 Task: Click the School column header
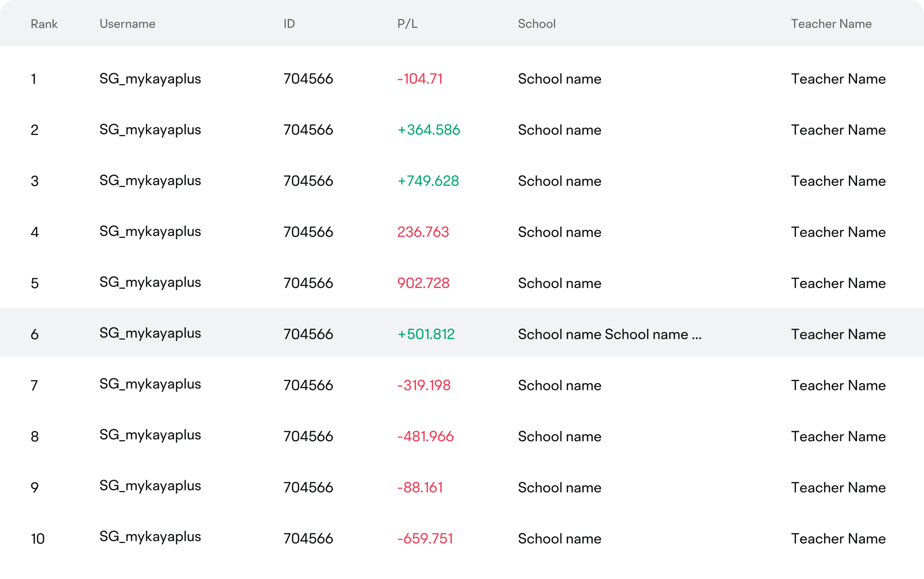pyautogui.click(x=536, y=24)
